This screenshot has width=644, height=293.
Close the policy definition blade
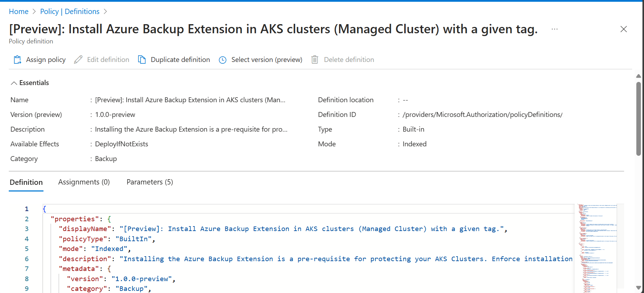(623, 29)
